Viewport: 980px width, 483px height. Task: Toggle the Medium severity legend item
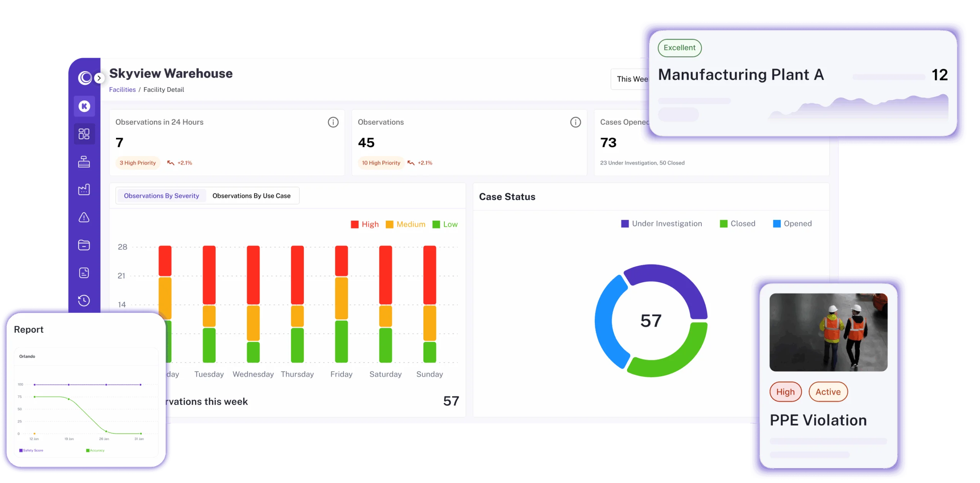pos(405,224)
